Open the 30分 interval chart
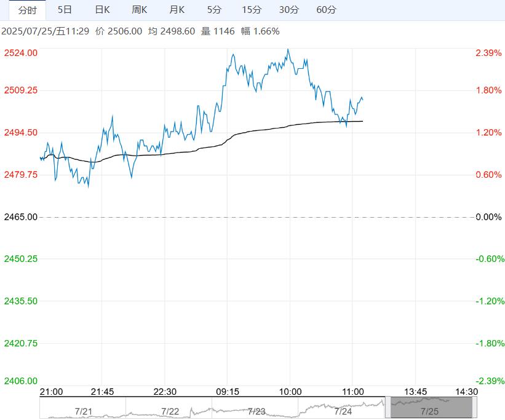Screen dimensions: 505x420 [x=289, y=10]
